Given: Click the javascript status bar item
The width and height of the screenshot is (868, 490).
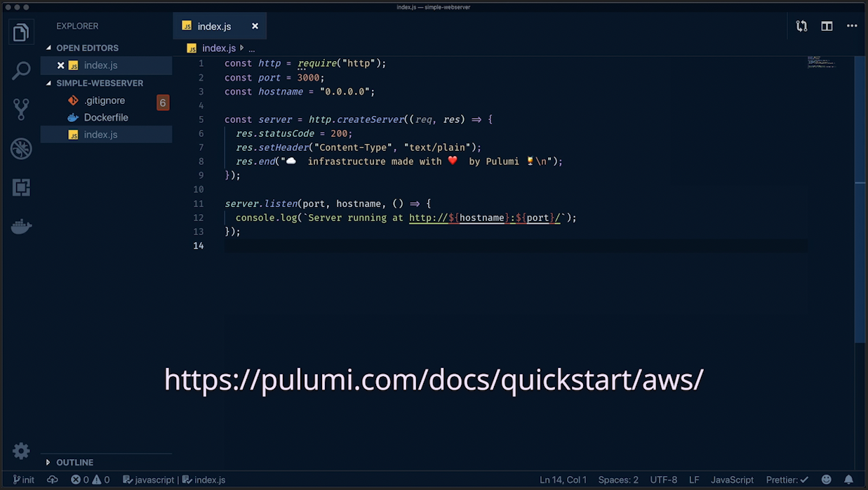Looking at the screenshot, I should (x=148, y=480).
